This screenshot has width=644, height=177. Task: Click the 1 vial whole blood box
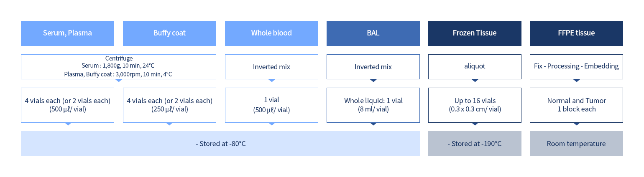271,105
